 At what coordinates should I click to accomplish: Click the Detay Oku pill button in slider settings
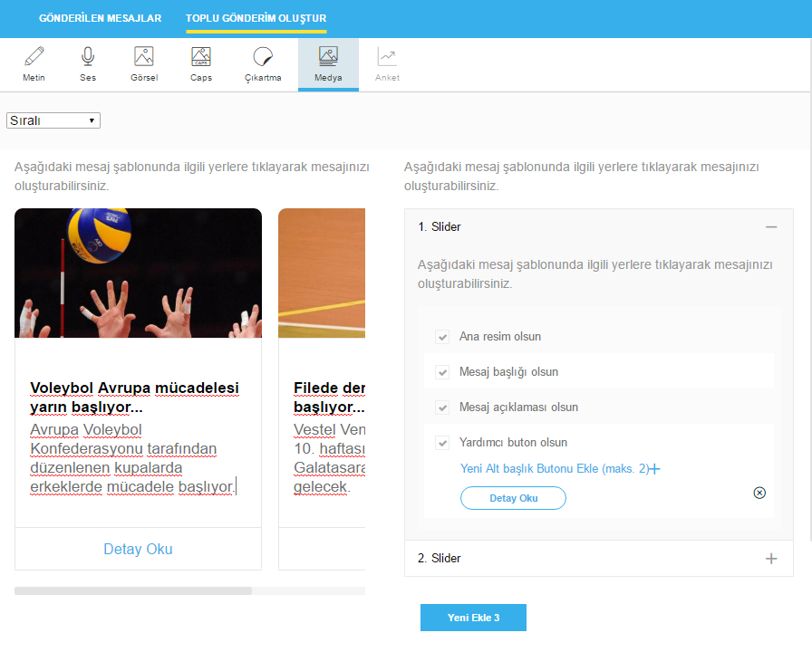pyautogui.click(x=513, y=498)
